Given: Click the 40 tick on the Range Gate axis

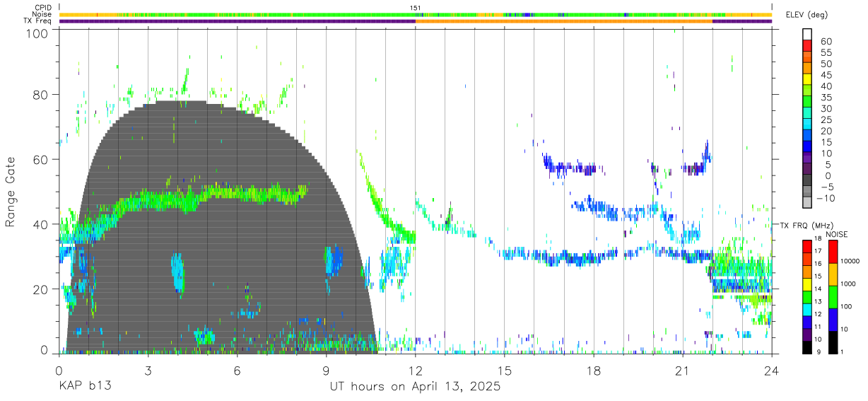Looking at the screenshot, I should [x=42, y=224].
